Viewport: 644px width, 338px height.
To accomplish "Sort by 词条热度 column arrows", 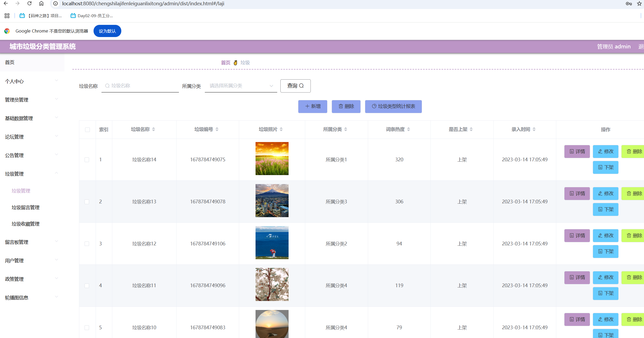I will coord(409,129).
